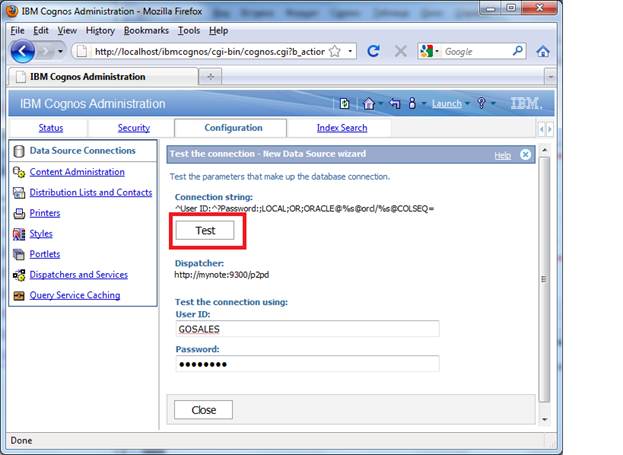Viewport: 623px width, 455px height.
Task: Click the Portlets icon
Action: tap(19, 254)
